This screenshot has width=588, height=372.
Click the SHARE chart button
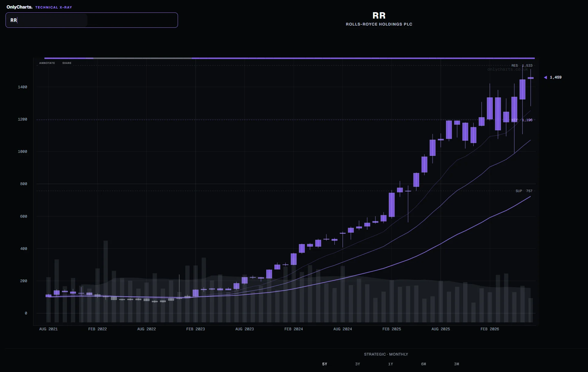[x=67, y=63]
